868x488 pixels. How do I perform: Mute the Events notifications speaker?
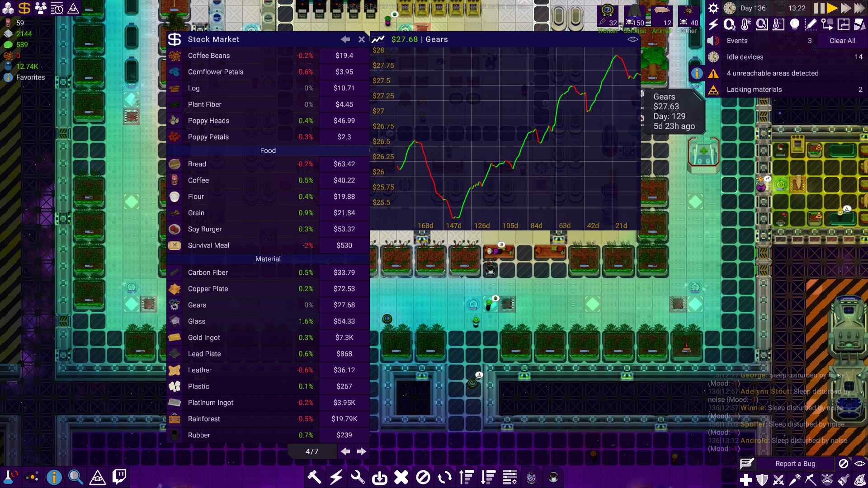(x=713, y=41)
